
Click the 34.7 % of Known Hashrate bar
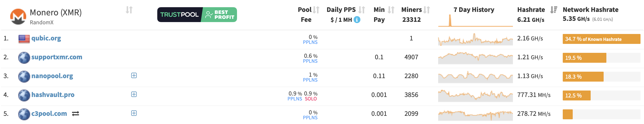(x=601, y=39)
